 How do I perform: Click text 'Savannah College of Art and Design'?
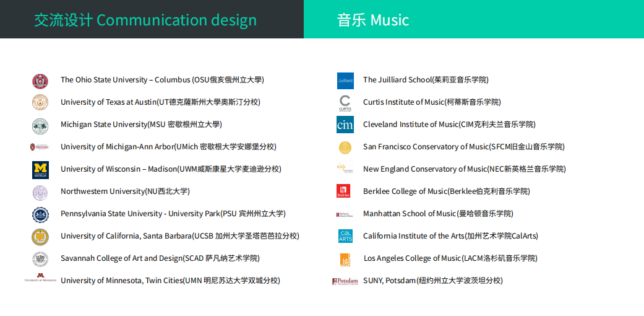122,258
